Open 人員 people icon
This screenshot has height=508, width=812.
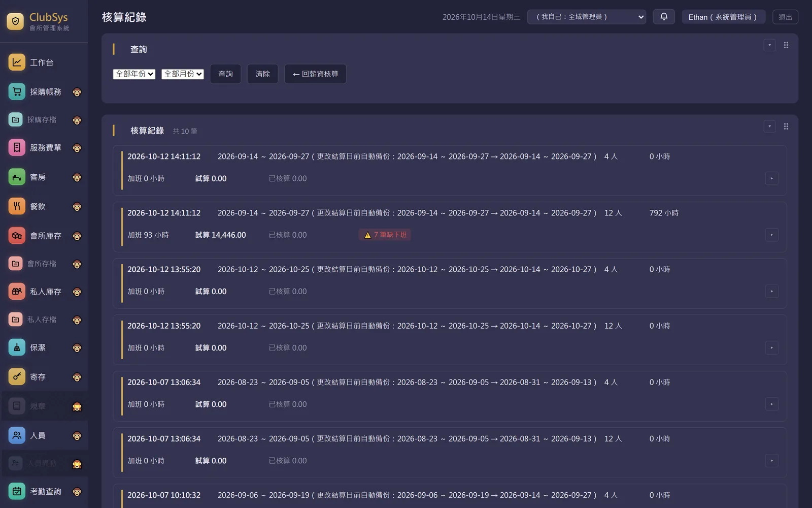pyautogui.click(x=17, y=435)
